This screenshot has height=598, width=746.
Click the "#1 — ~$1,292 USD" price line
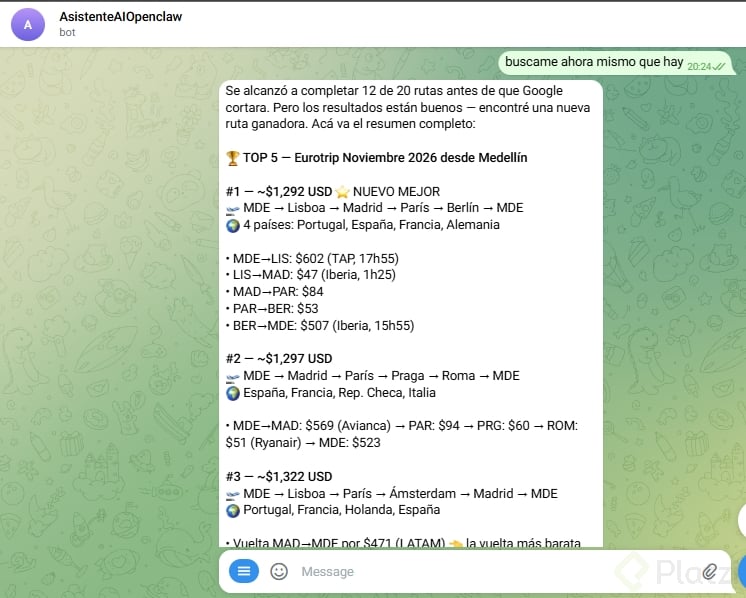pyautogui.click(x=279, y=192)
